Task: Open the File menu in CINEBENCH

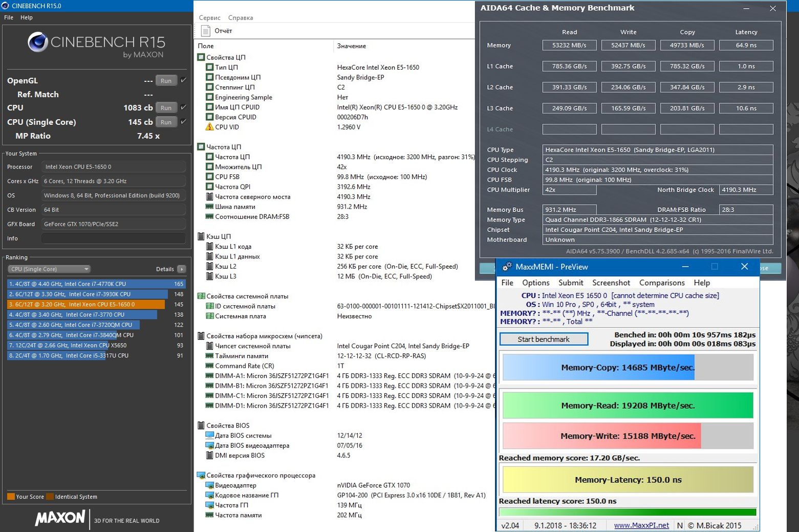Action: coord(9,17)
